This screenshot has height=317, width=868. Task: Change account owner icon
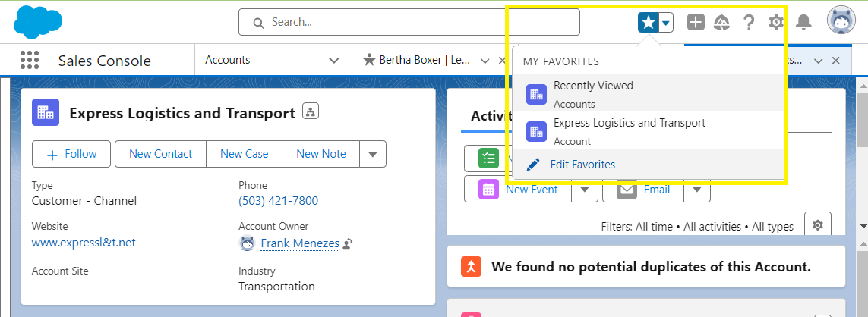click(349, 243)
